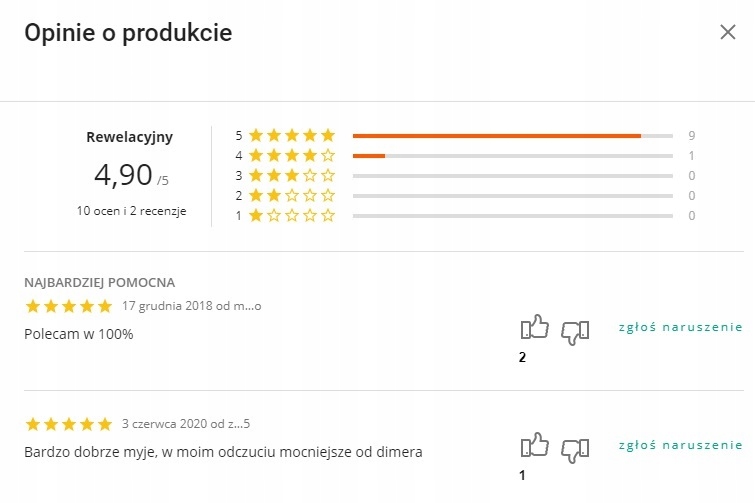This screenshot has width=755, height=503.
Task: Report the 17 grudnia 2018 review
Action: [681, 327]
